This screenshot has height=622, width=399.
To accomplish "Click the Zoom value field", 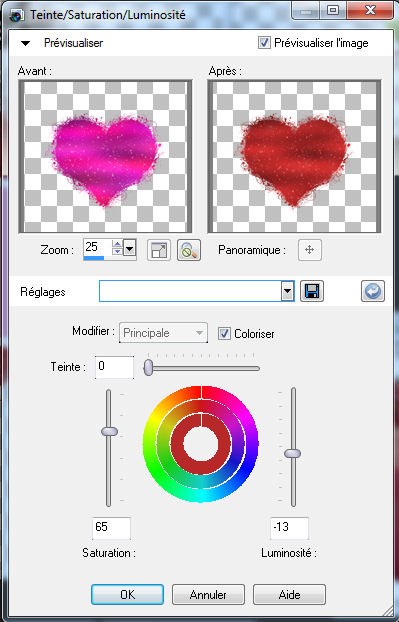I will click(x=97, y=248).
